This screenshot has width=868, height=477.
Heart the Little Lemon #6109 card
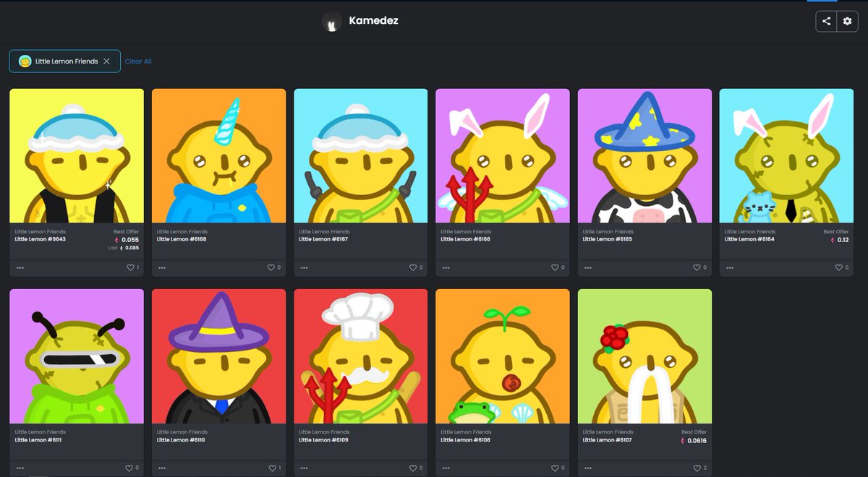(414, 468)
